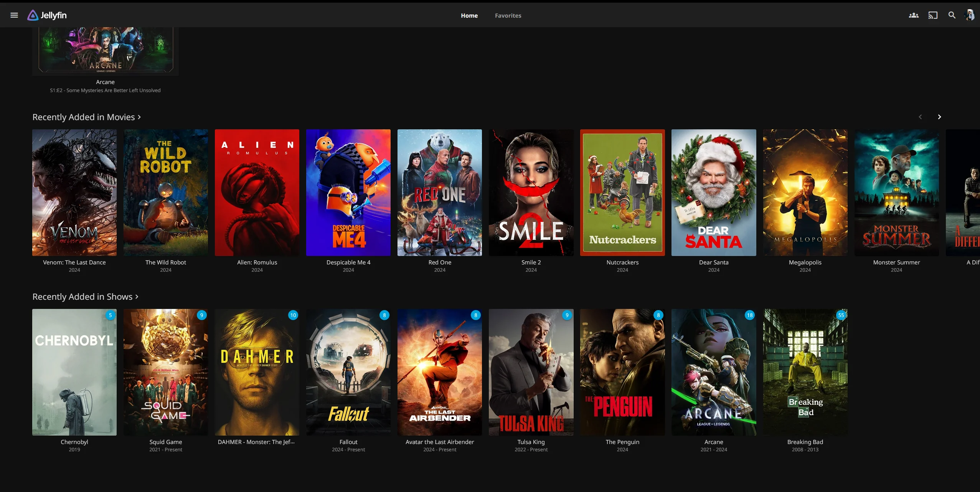Open the Nutcrackers poster

click(x=622, y=193)
